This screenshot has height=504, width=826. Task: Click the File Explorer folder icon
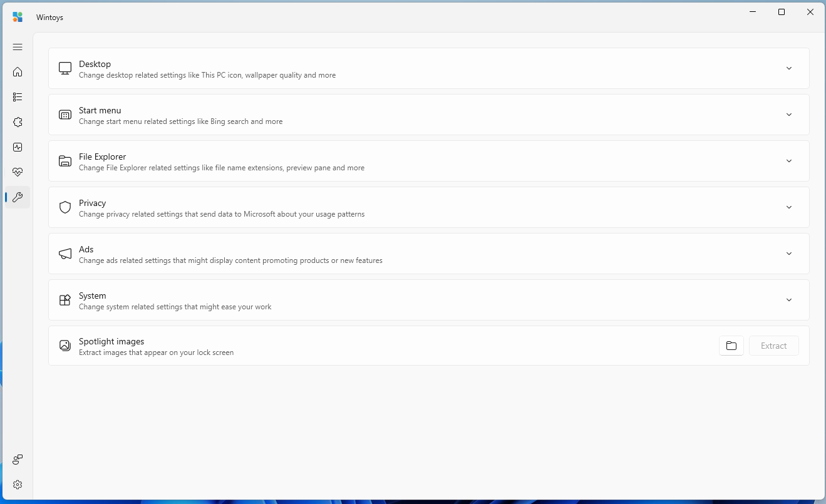pyautogui.click(x=65, y=161)
